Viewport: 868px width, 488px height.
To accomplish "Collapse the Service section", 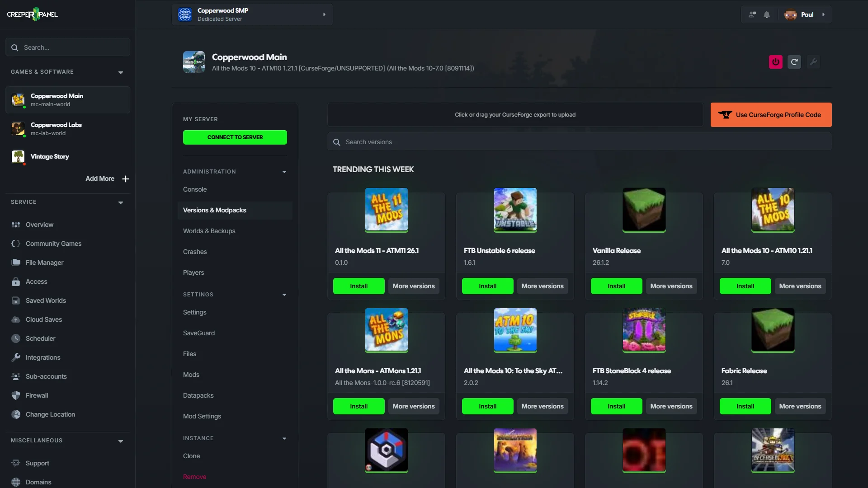I will coord(121,202).
